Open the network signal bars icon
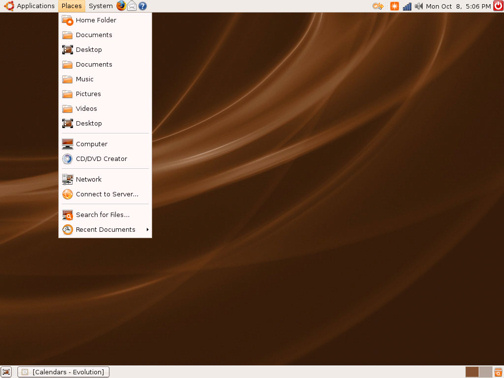This screenshot has height=378, width=504. coord(407,6)
